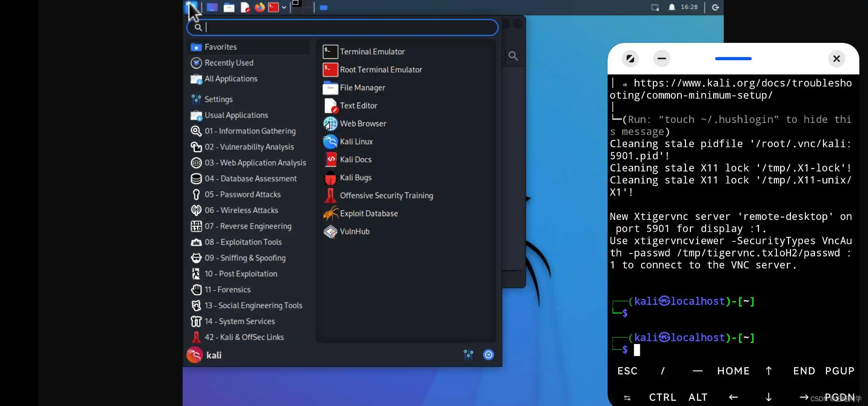Toggle the ALT key in terminal keys row

(x=698, y=397)
